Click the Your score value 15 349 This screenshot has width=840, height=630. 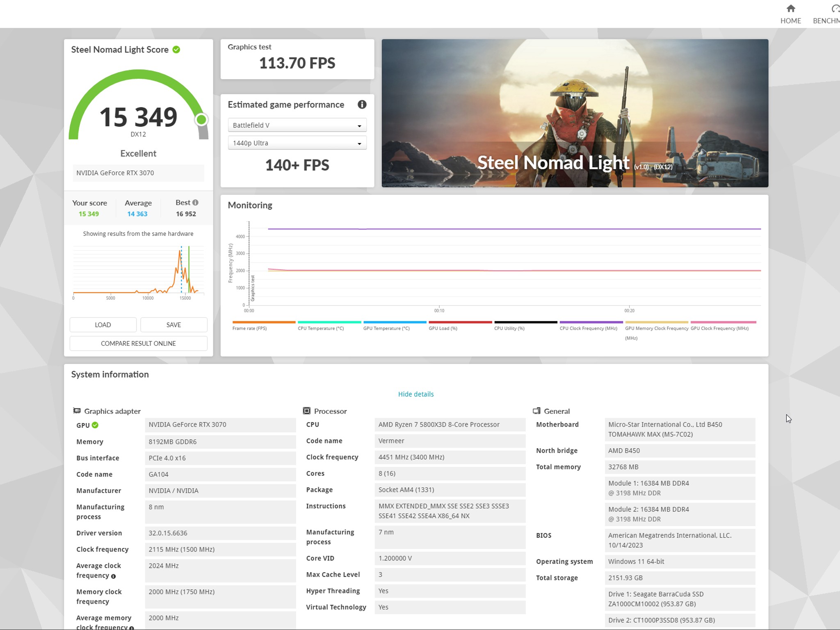pos(89,214)
